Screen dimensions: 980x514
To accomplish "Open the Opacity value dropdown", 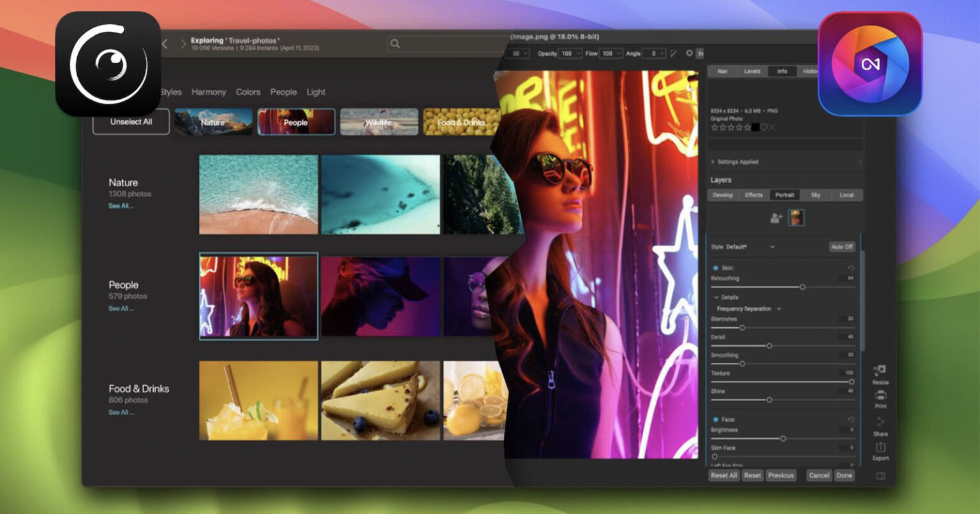I will click(x=577, y=54).
